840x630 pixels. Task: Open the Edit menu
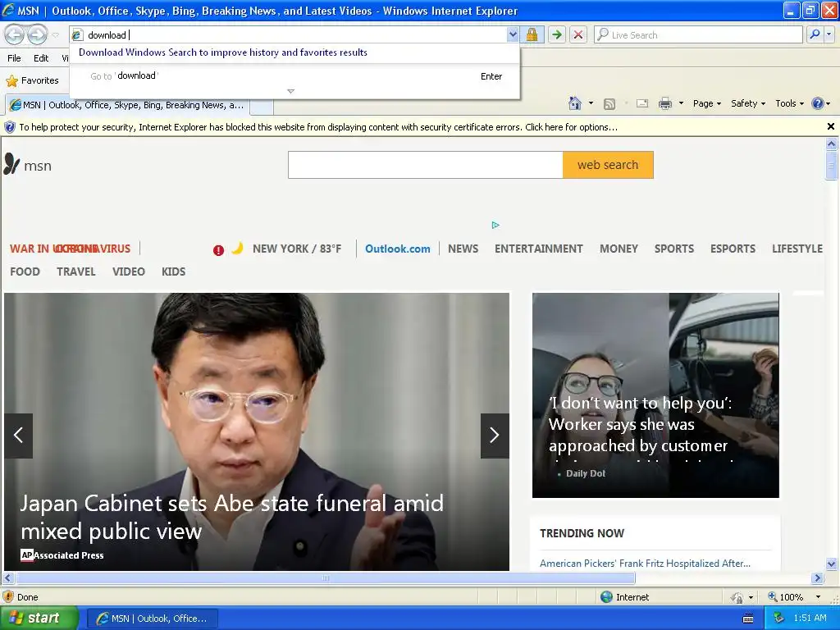[x=41, y=58]
